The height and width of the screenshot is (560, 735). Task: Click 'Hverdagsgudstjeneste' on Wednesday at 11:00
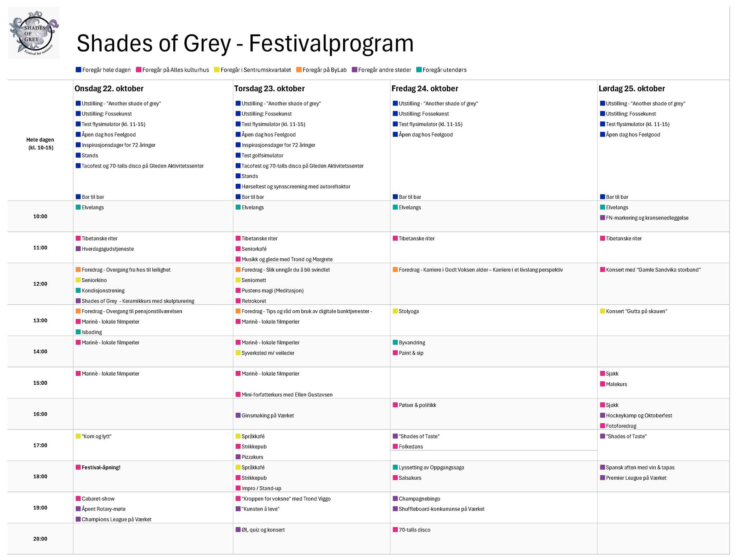[x=108, y=249]
